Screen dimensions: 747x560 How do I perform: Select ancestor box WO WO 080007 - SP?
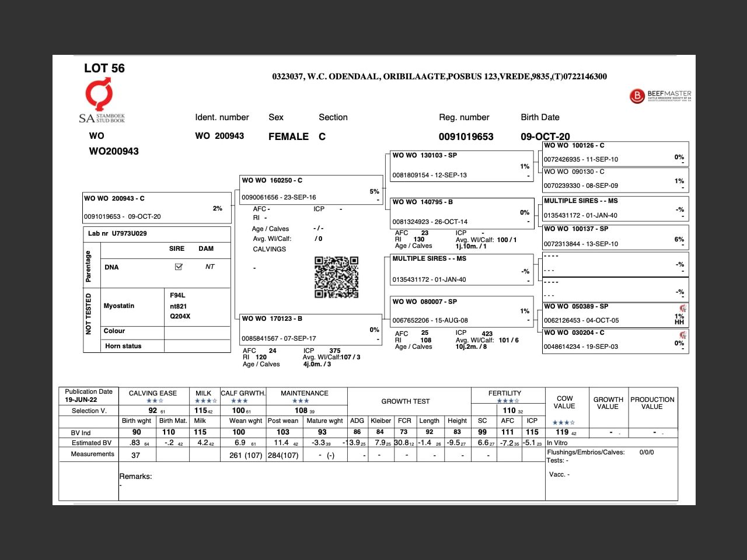pyautogui.click(x=461, y=311)
